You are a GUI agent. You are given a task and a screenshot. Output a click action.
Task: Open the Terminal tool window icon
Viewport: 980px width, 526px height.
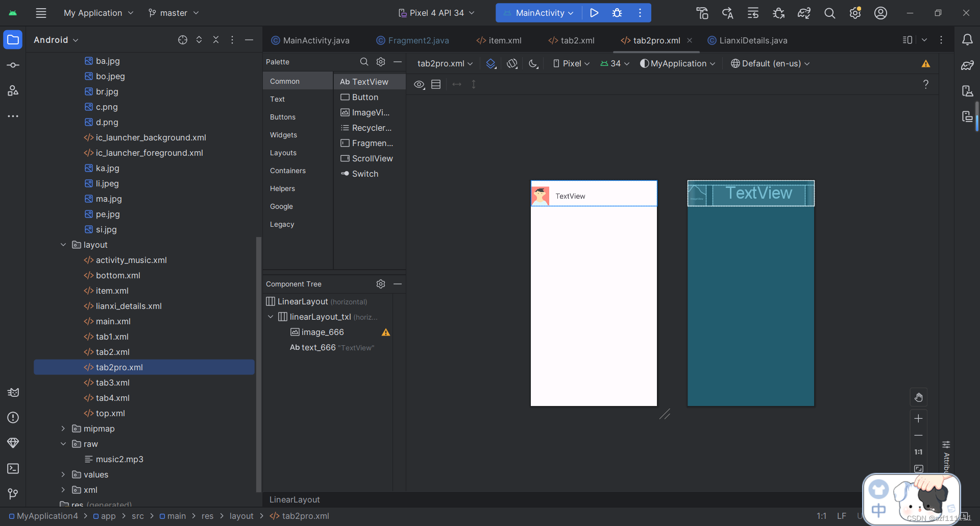click(13, 468)
